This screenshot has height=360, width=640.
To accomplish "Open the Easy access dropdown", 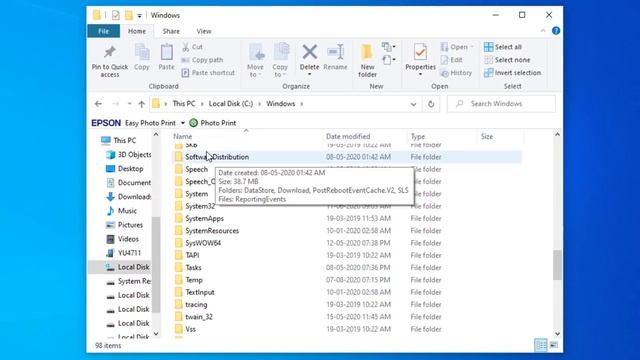I will [x=389, y=60].
